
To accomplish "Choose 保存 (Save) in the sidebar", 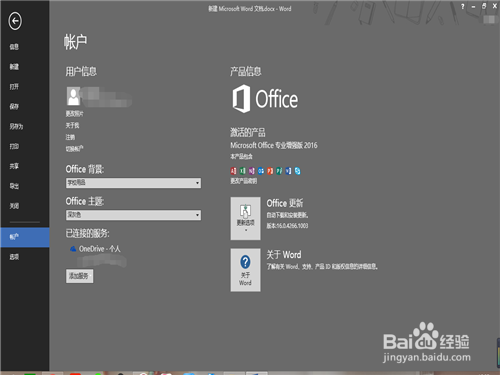I will point(14,106).
